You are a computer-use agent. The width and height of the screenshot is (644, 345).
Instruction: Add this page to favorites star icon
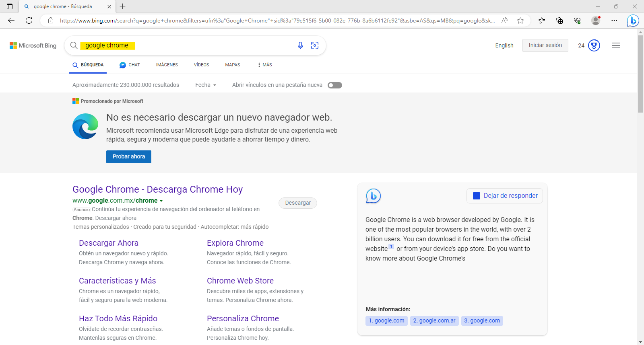(x=520, y=21)
